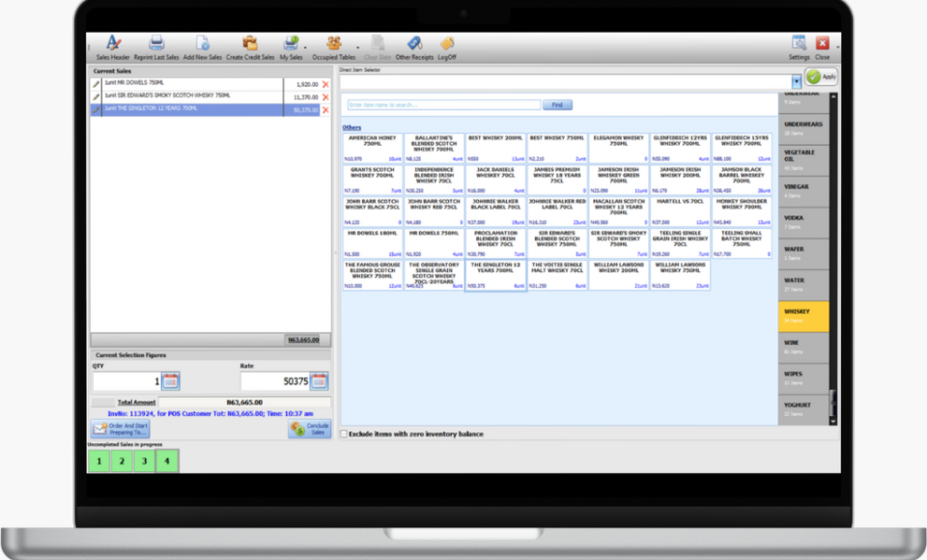
Task: Click the QTY input field
Action: coord(127,381)
